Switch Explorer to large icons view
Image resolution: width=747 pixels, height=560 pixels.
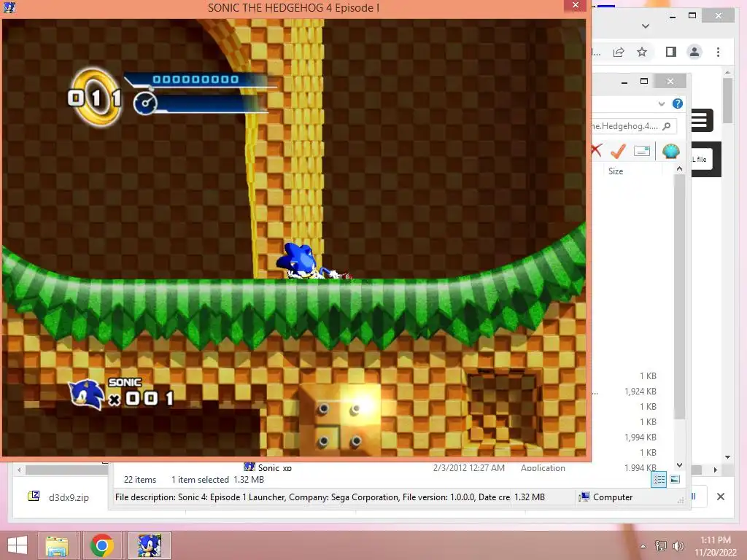(x=675, y=480)
